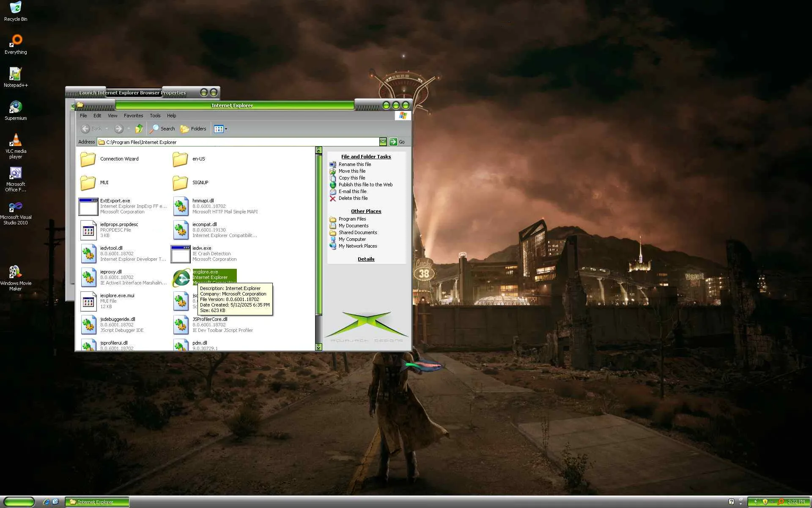Click Rename this file task
This screenshot has height=508, width=812.
click(x=354, y=164)
